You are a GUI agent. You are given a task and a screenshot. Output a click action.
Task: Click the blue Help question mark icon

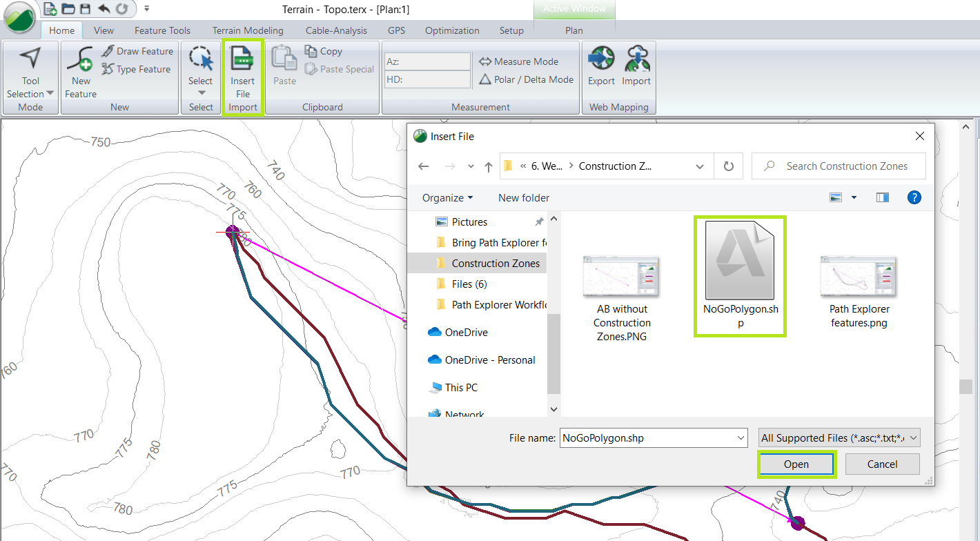[914, 197]
